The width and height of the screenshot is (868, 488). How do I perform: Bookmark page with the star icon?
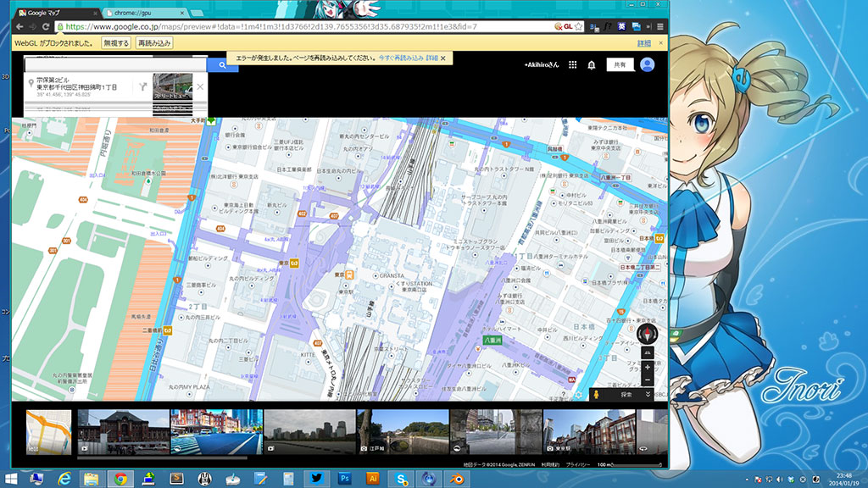click(578, 26)
